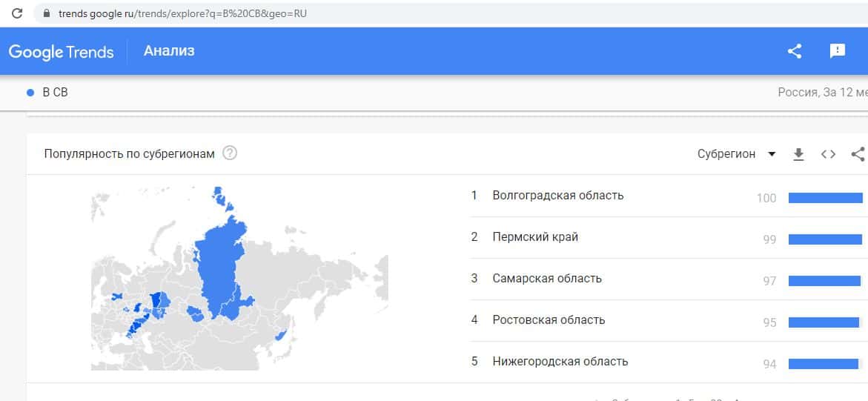Viewport: 868px width, 401px height.
Task: Click the padlock site security icon
Action: click(x=46, y=13)
